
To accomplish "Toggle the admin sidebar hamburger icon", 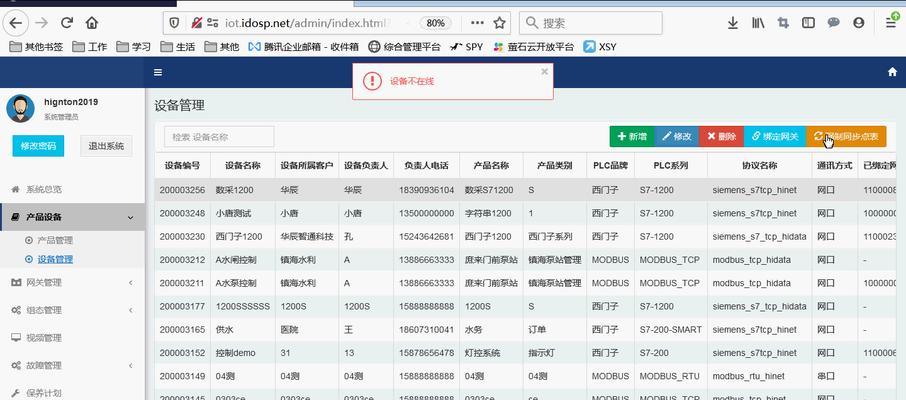I will (158, 72).
